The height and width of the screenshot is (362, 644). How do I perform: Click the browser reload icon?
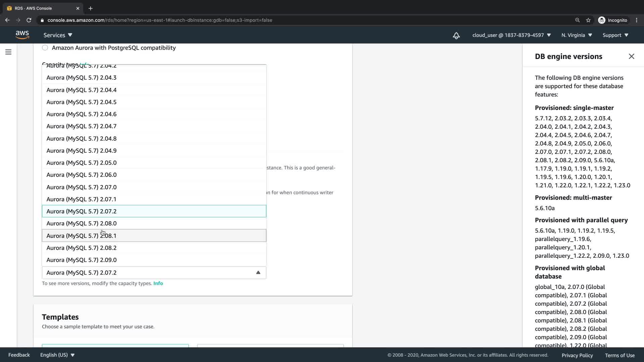29,20
